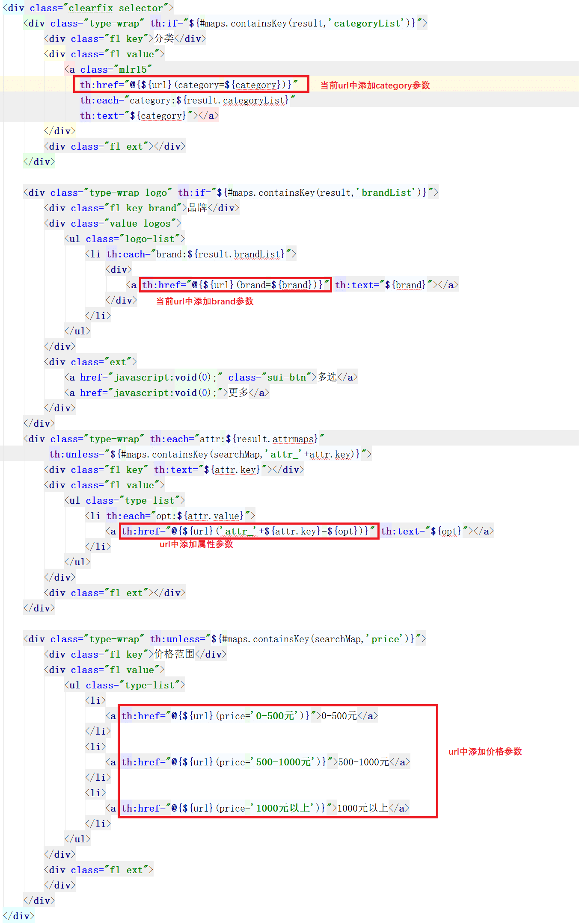Click the url中添加属性参数 annotation
The image size is (579, 924).
196,544
